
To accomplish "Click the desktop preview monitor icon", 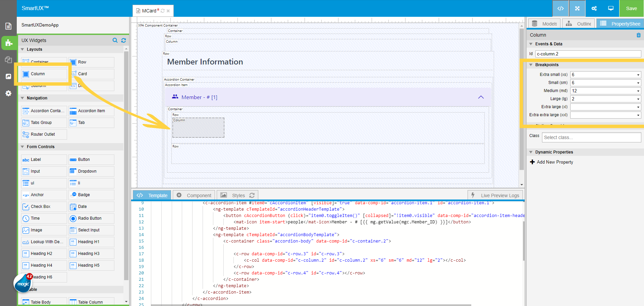I will [611, 8].
